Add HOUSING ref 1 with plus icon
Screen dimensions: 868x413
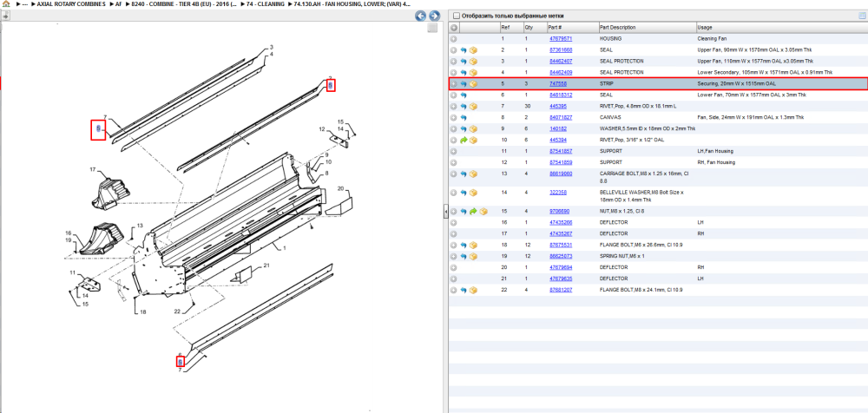click(x=453, y=39)
